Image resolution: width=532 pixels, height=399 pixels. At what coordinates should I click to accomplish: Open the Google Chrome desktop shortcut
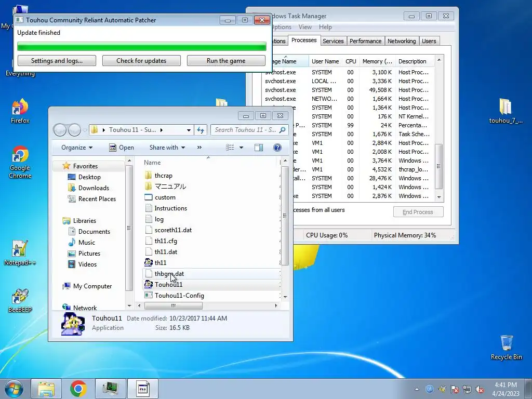pos(20,162)
